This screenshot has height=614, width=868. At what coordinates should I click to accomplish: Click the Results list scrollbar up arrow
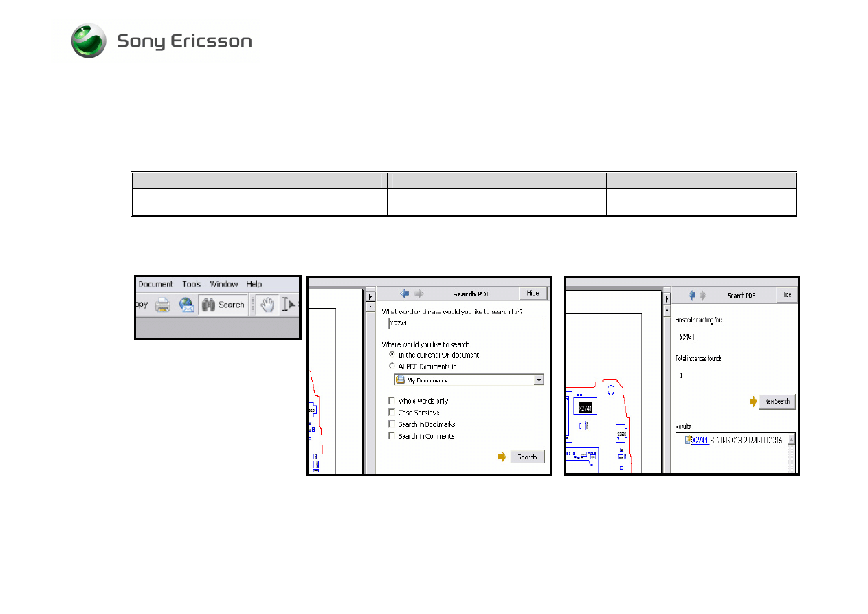pyautogui.click(x=791, y=438)
